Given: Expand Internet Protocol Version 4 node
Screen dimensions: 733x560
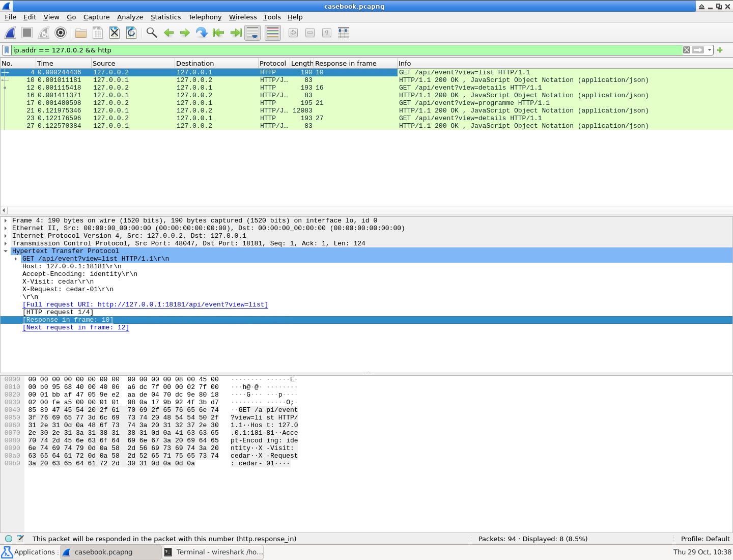Looking at the screenshot, I should [x=6, y=236].
